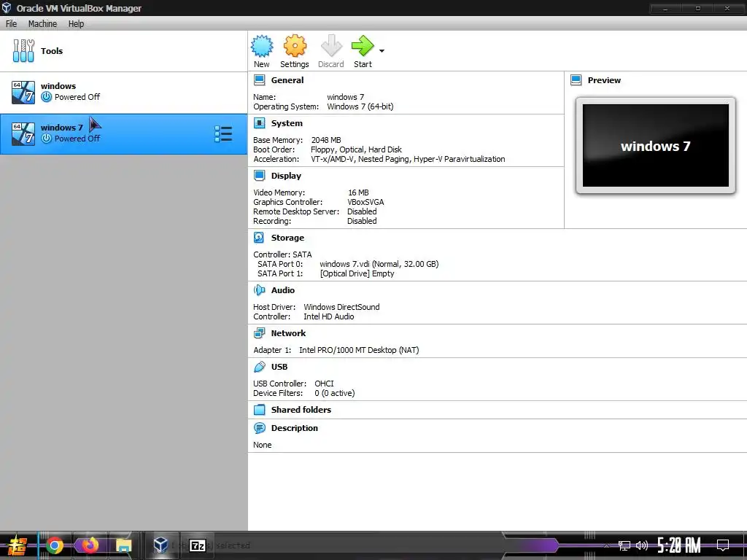Click the System section chip icon
The image size is (747, 560).
tap(259, 123)
